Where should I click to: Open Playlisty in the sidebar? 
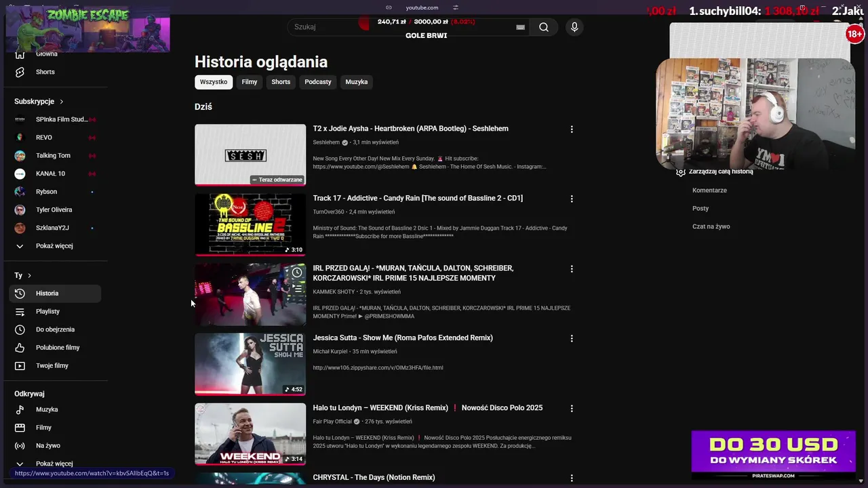click(x=55, y=312)
